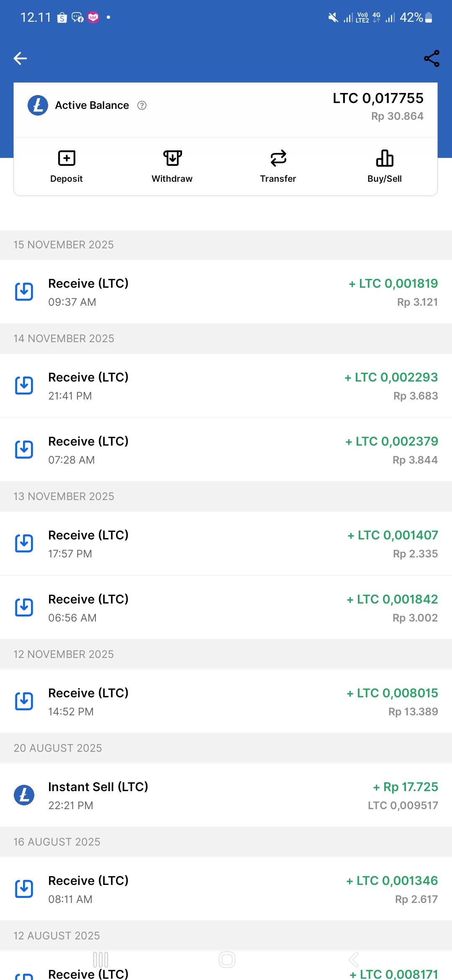Open the 14:52 PM LTC 0,008015 receipt
Screen dimensions: 452x980
tap(226, 701)
